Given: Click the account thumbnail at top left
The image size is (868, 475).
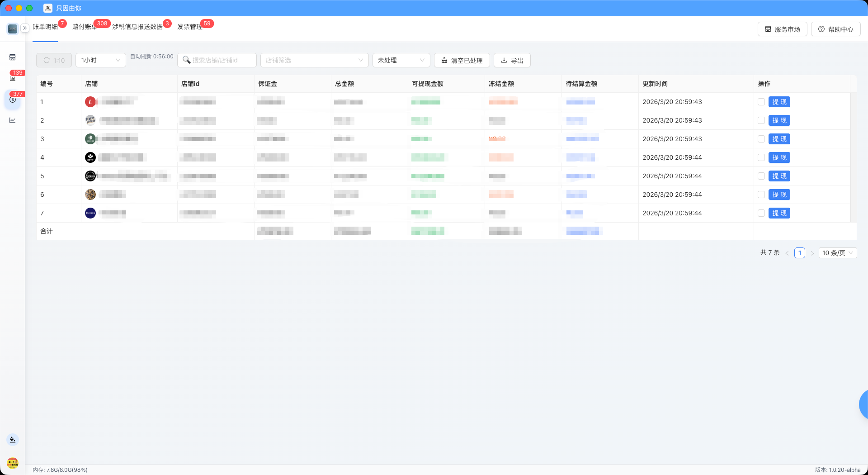Looking at the screenshot, I should tap(13, 29).
